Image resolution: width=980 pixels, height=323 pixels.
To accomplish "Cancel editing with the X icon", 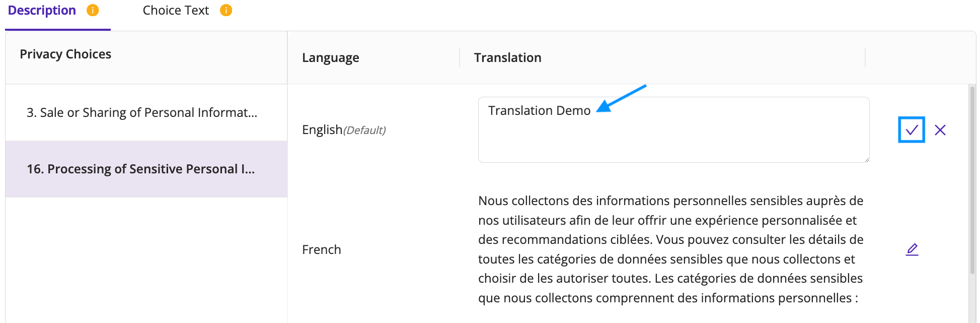I will coord(940,130).
